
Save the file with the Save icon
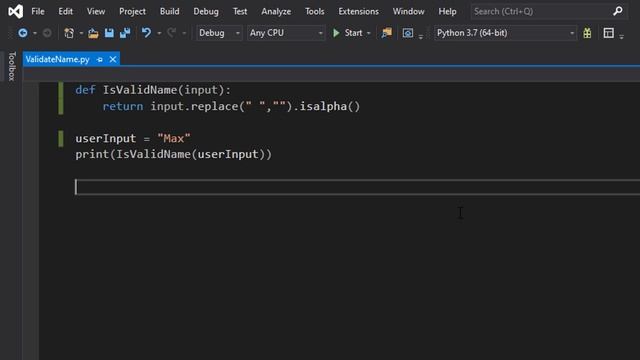(109, 33)
